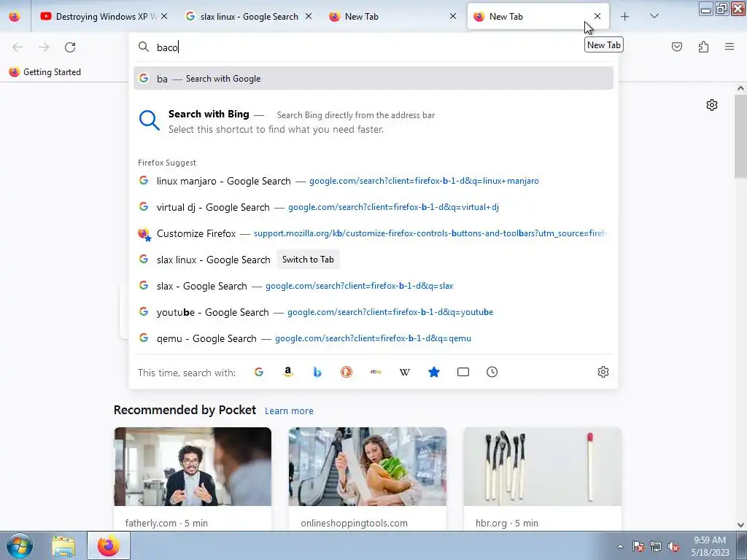Close the active New Tab

click(x=597, y=16)
